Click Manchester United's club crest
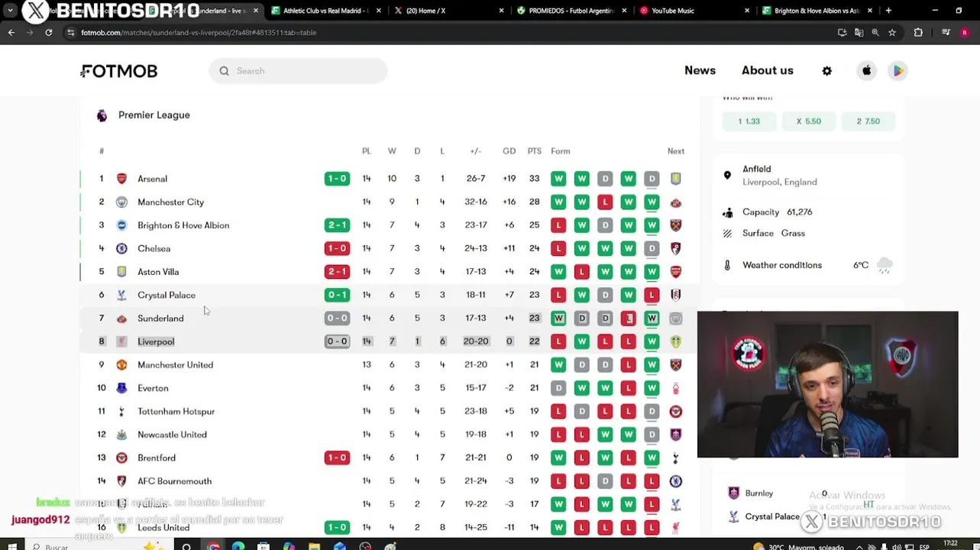The image size is (980, 550). click(x=121, y=365)
